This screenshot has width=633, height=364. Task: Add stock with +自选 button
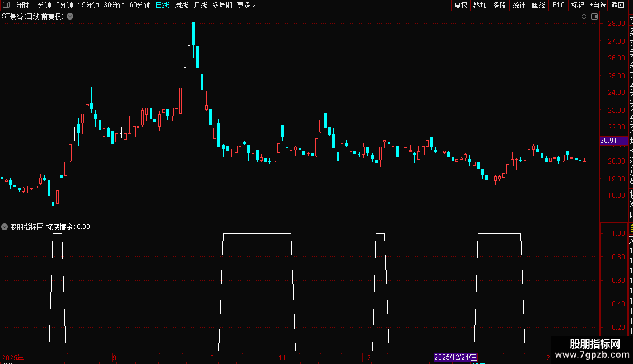(598, 5)
